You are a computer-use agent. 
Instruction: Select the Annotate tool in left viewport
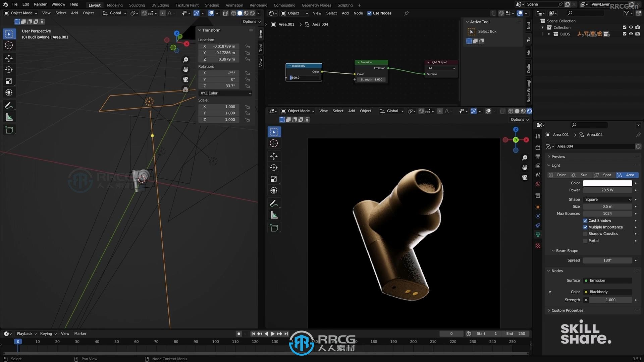(9, 106)
